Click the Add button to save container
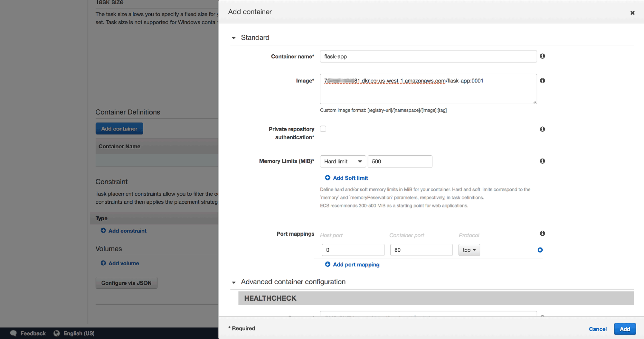 (625, 329)
